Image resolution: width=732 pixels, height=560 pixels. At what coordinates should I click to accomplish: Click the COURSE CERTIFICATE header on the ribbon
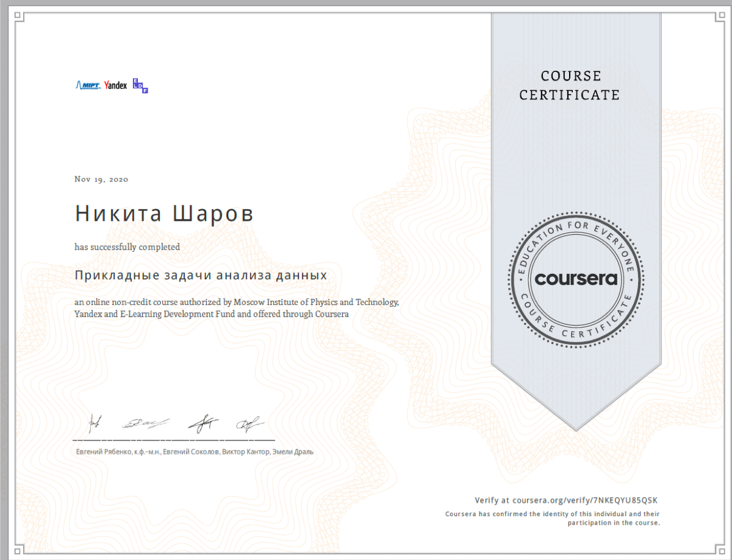pos(570,85)
